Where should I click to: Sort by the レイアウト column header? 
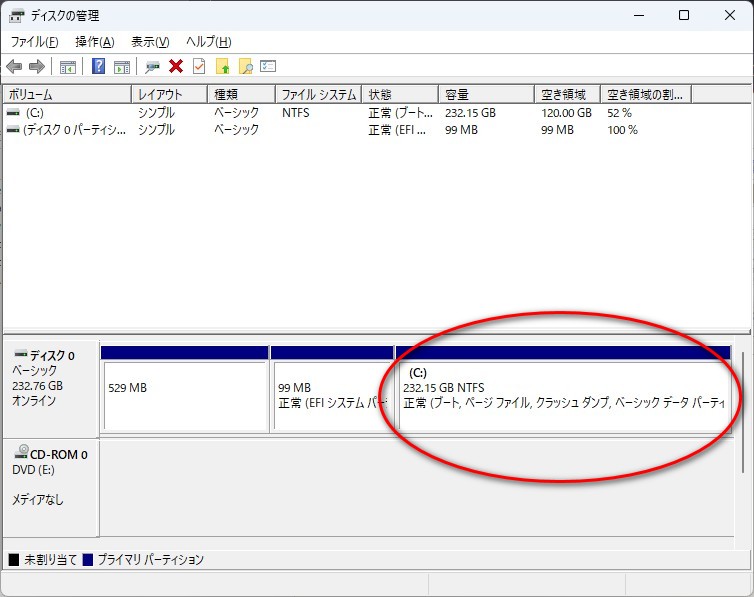pyautogui.click(x=169, y=94)
